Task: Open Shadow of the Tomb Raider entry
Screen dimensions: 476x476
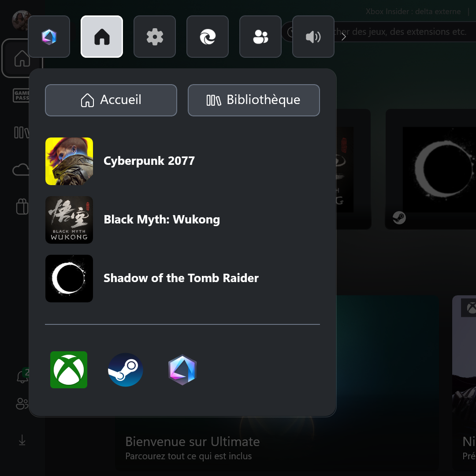Action: (181, 278)
